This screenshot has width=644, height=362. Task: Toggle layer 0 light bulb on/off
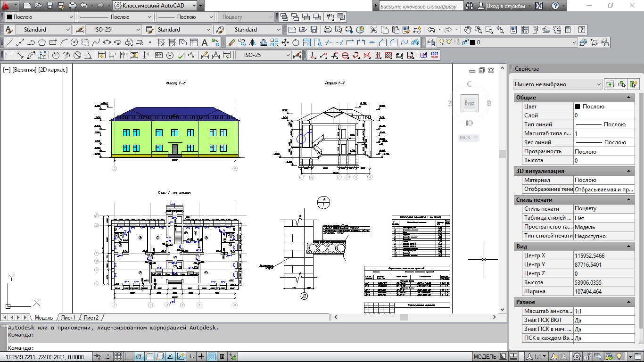click(442, 42)
